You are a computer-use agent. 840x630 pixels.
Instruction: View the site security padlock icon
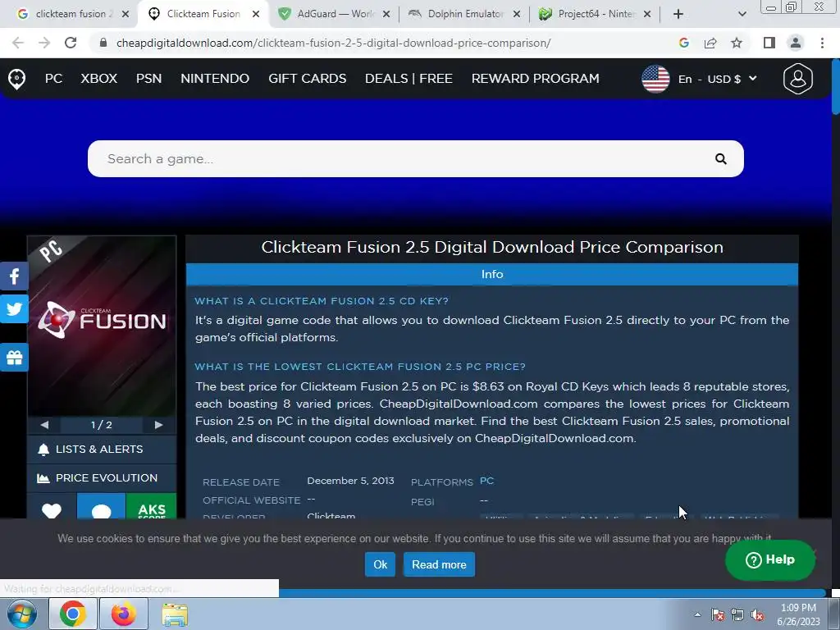pyautogui.click(x=103, y=43)
